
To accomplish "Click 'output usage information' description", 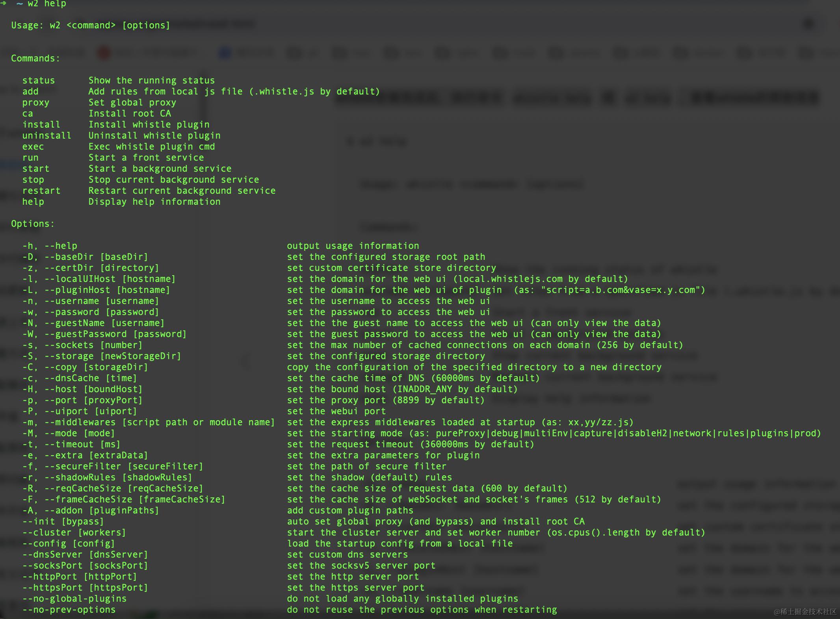I will 353,246.
